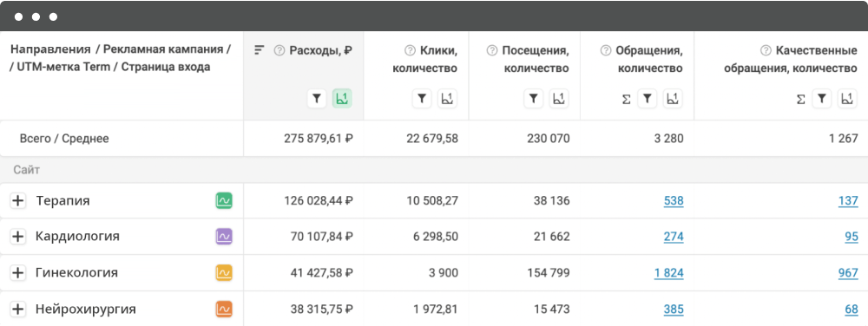Open help icon for Посещения, количество
Image resolution: width=868 pixels, height=326 pixels.
(491, 50)
